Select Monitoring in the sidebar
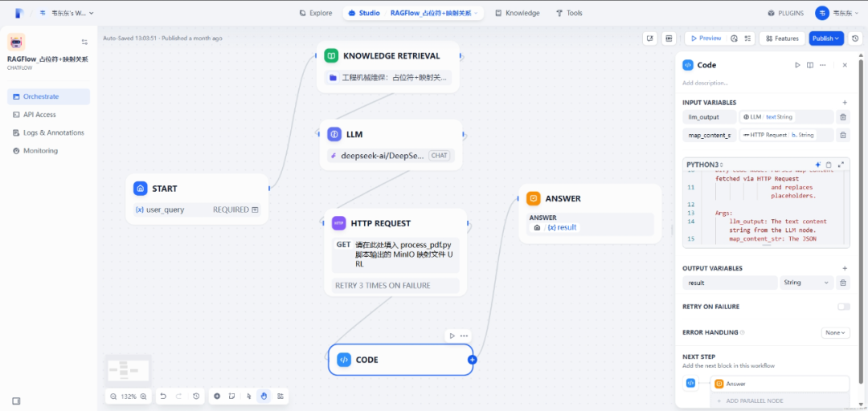 click(49, 150)
